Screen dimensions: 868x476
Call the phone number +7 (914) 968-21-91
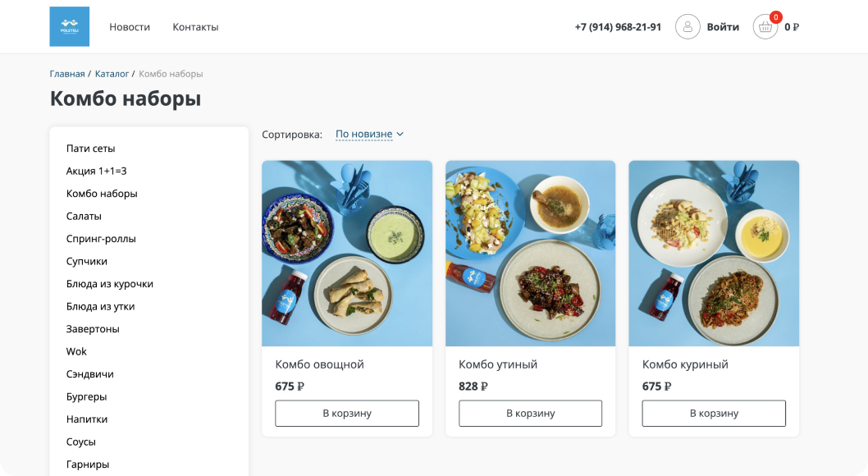click(x=618, y=27)
